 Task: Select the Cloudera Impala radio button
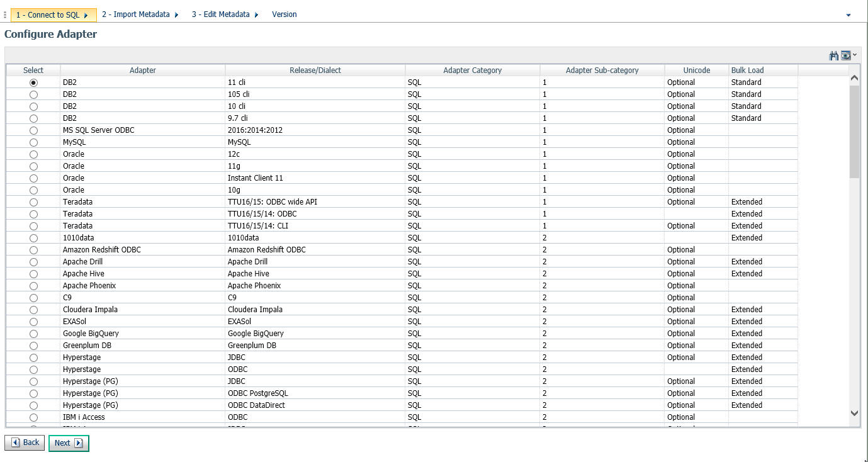[33, 310]
